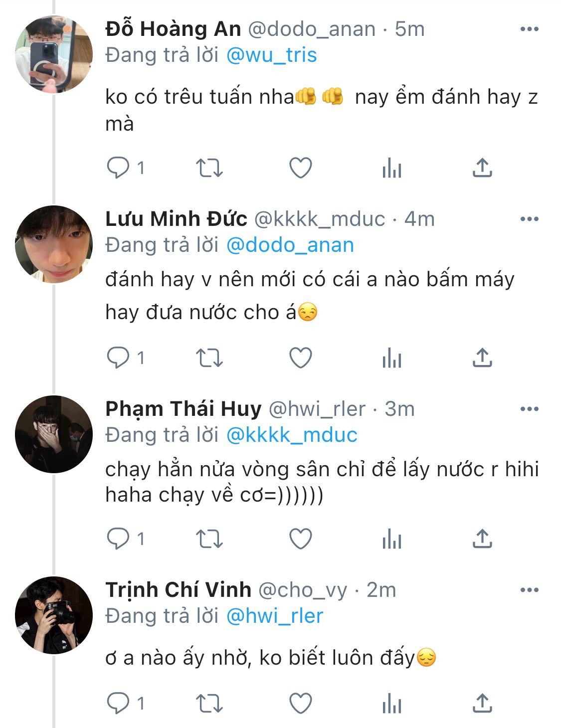Like Trịnh Chí Vinh's reply
The height and width of the screenshot is (728, 561).
(x=301, y=704)
